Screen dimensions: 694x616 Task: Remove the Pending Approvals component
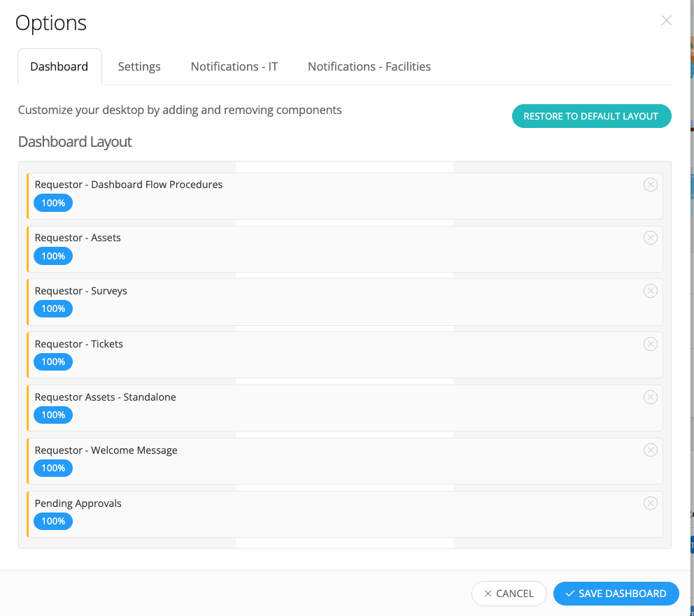650,503
